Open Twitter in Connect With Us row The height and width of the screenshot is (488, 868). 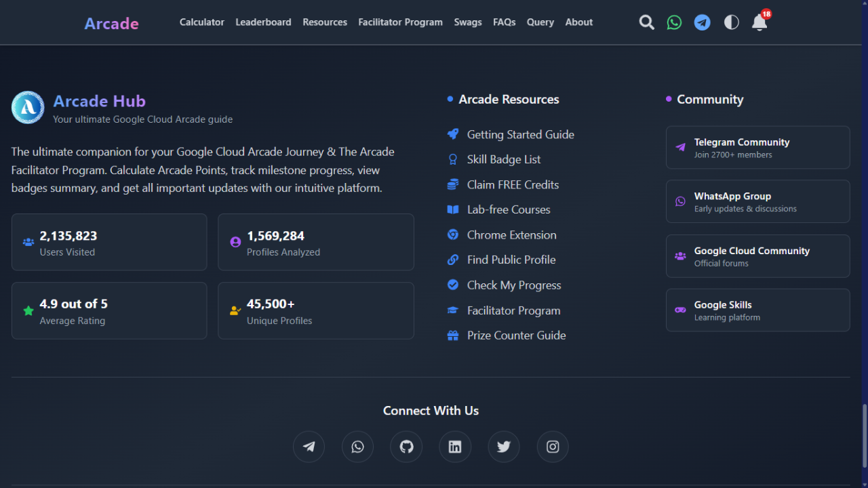pos(504,447)
